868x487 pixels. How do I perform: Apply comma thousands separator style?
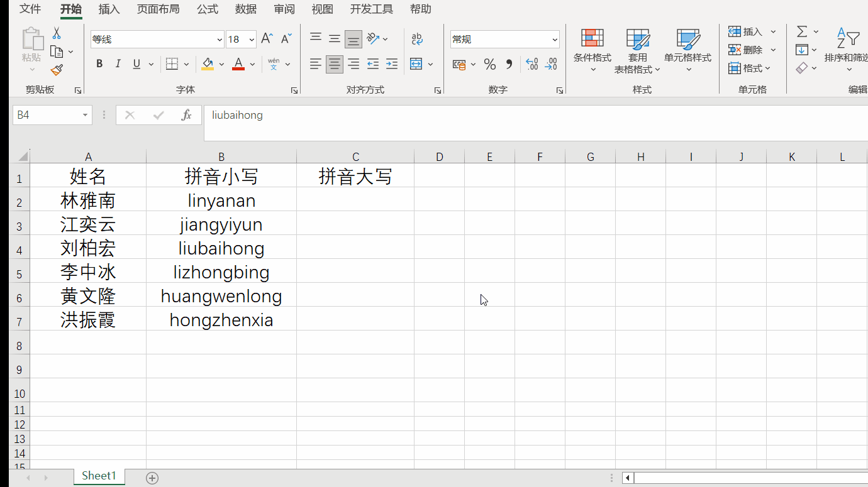point(509,64)
